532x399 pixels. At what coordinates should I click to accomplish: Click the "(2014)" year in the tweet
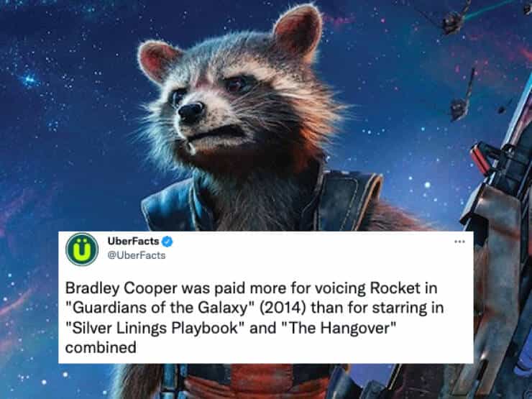click(283, 308)
